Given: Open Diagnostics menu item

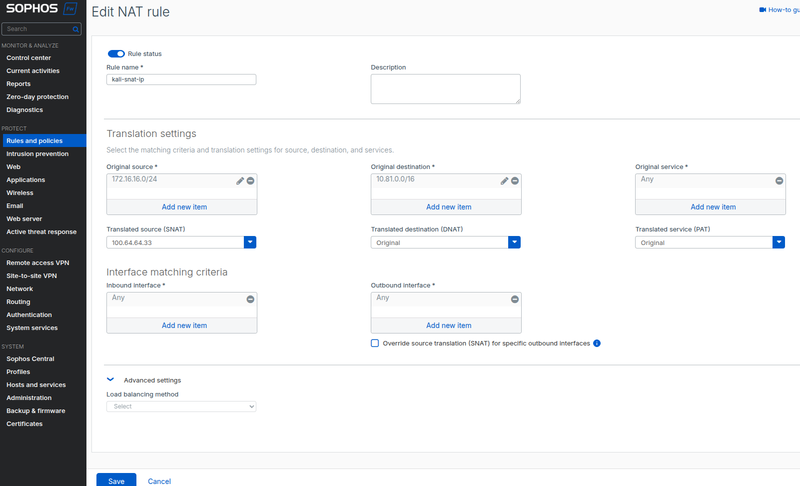Looking at the screenshot, I should (x=24, y=110).
